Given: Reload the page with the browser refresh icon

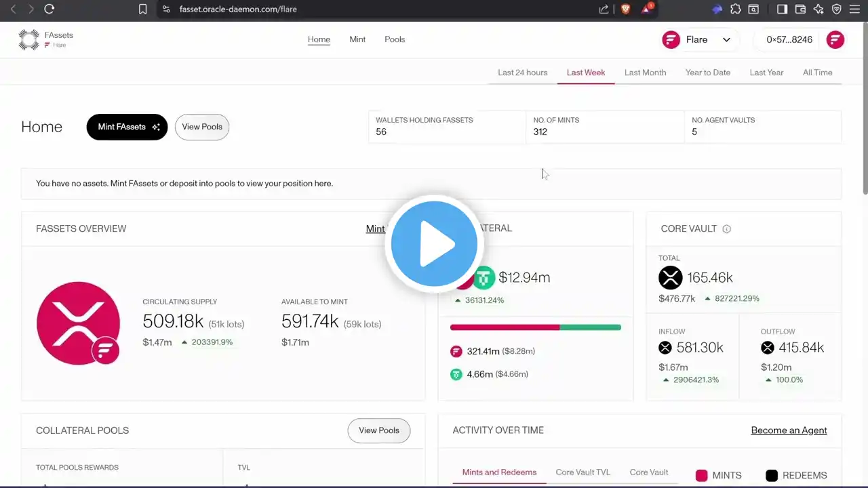Looking at the screenshot, I should coord(49,9).
